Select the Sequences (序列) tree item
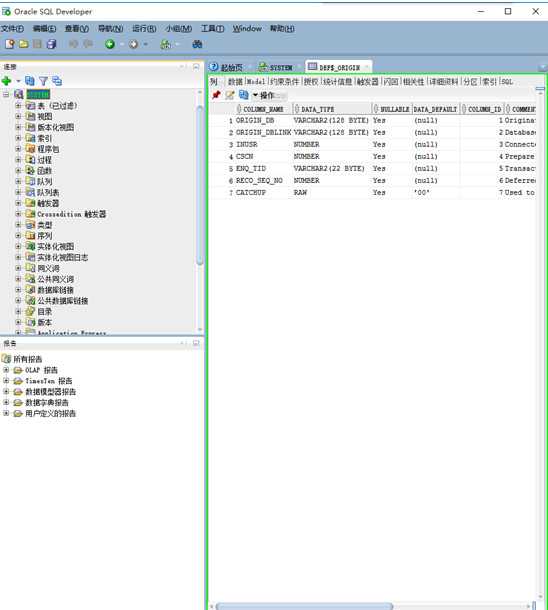Viewport: 548px width, 610px height. click(44, 236)
